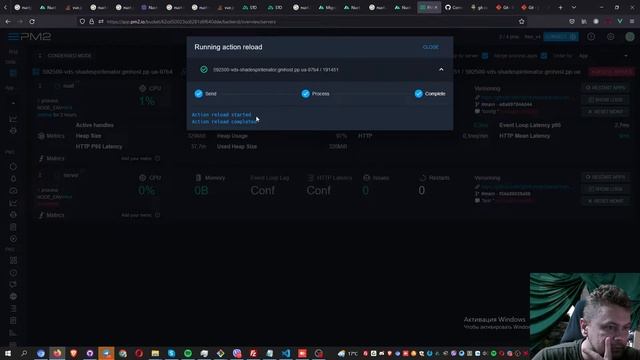640x360 pixels.
Task: Click first Show Logs button
Action: [x=605, y=100]
